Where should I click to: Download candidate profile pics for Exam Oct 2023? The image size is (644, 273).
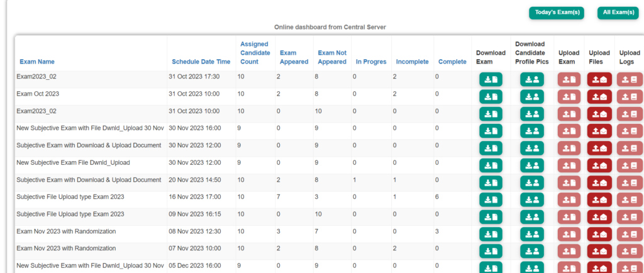(532, 96)
